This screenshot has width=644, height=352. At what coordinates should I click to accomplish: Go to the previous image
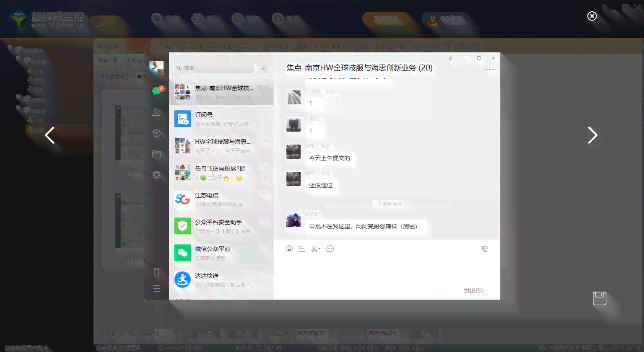tap(50, 135)
